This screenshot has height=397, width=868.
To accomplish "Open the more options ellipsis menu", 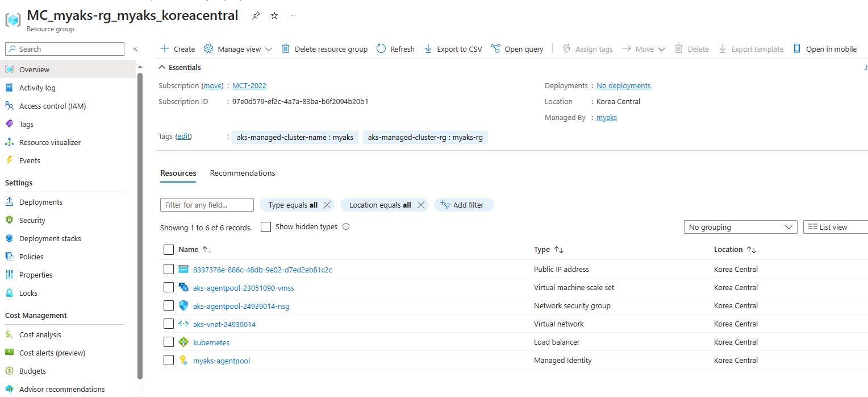I will tap(293, 15).
